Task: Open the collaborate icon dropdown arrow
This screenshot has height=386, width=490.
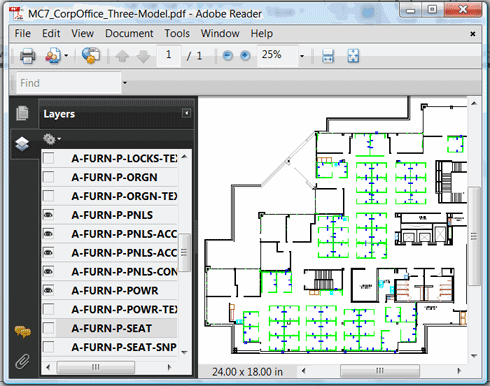Action: [x=66, y=56]
